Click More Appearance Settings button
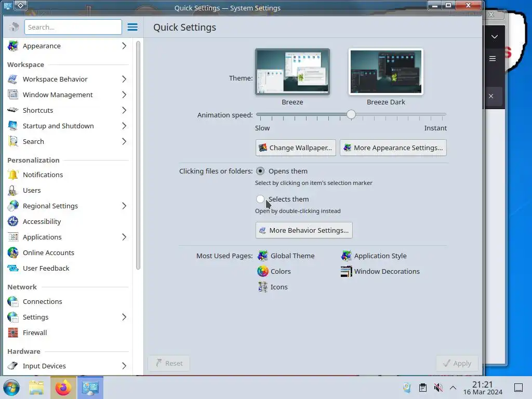This screenshot has width=532, height=399. pyautogui.click(x=393, y=148)
